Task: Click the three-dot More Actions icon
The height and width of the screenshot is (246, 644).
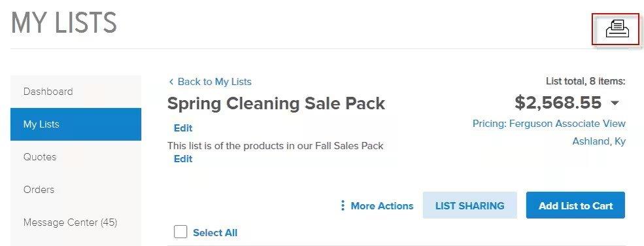Action: tap(343, 205)
